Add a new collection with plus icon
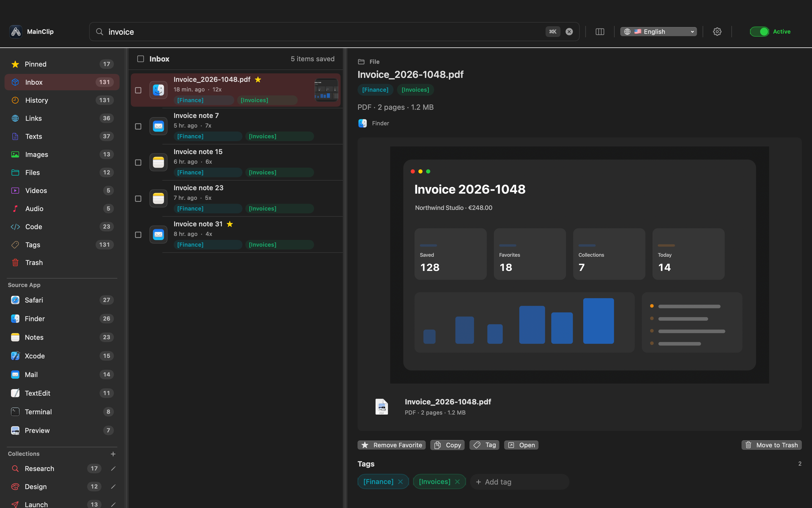 (x=113, y=454)
